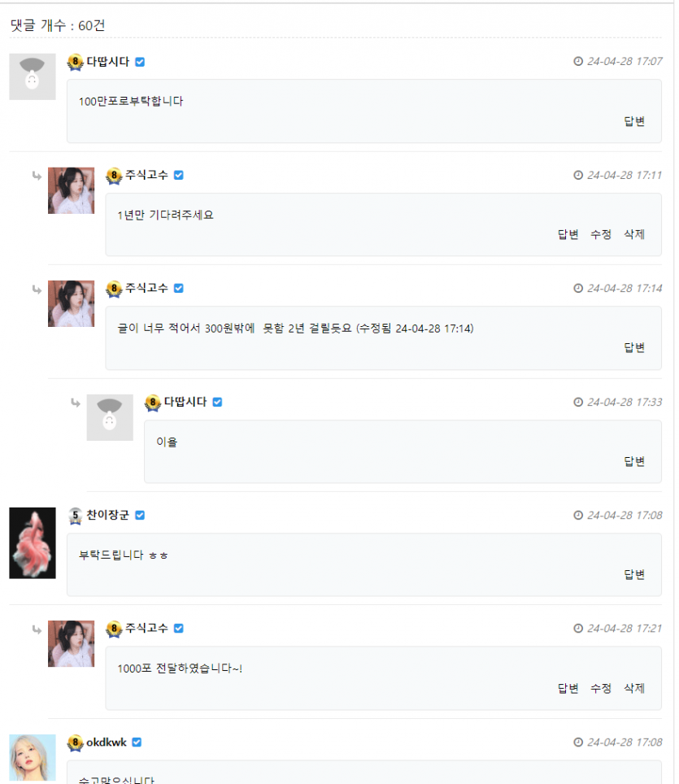
Task: Click the level 8 badge next to okdkwk
Action: (75, 743)
